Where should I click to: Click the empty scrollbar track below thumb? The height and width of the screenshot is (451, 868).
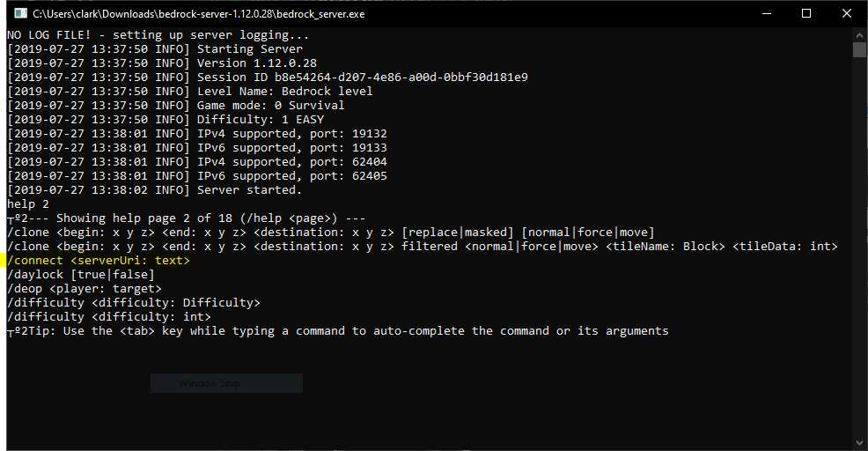(860, 247)
